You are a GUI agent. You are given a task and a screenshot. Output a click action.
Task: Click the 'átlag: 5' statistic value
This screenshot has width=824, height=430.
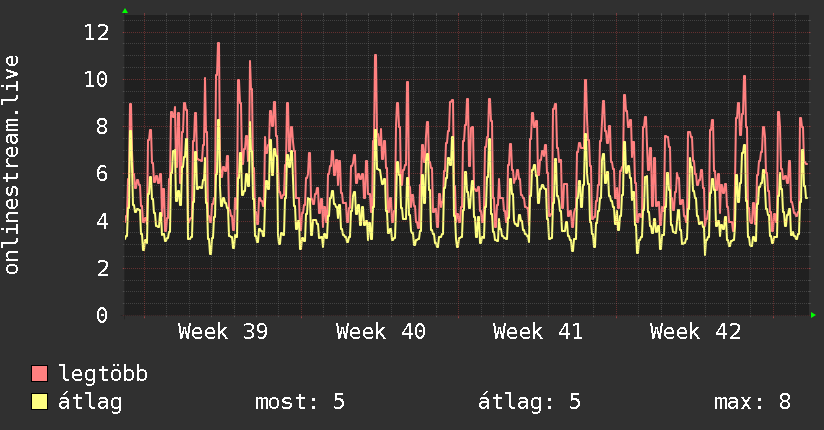tap(529, 402)
